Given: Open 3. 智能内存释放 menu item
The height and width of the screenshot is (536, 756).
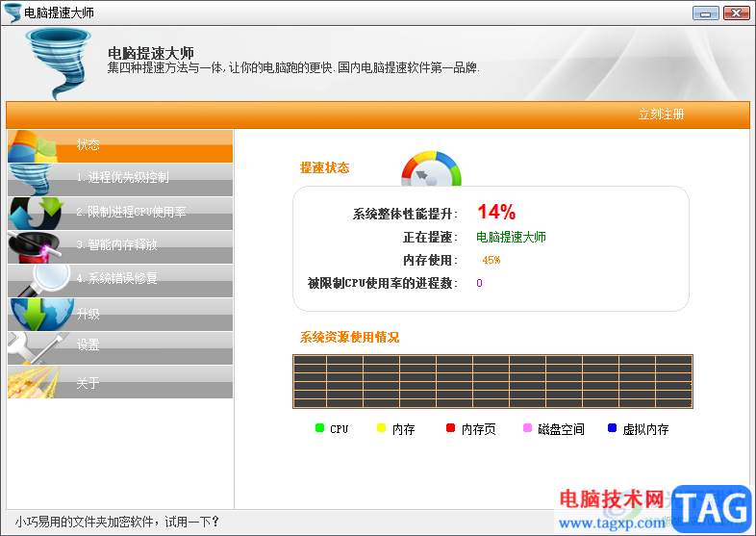Looking at the screenshot, I should pos(119,247).
